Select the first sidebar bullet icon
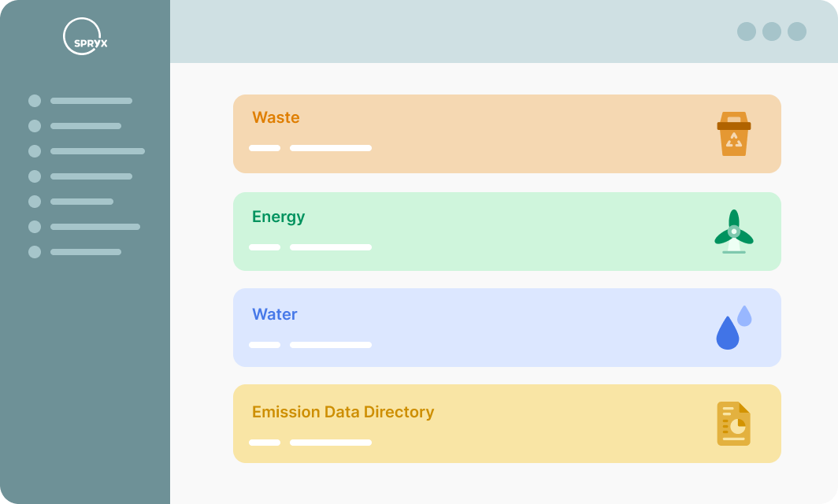The image size is (838, 504). [x=35, y=101]
